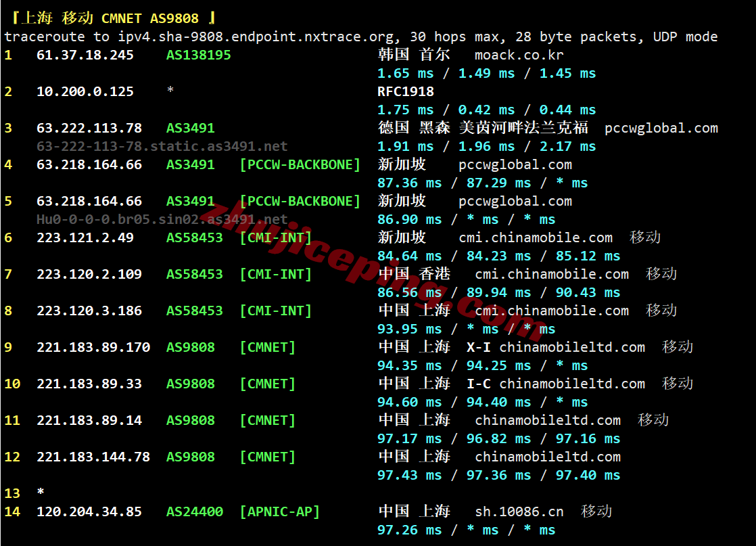Click [CMI-INT] tag in hop 6 row

click(276, 237)
